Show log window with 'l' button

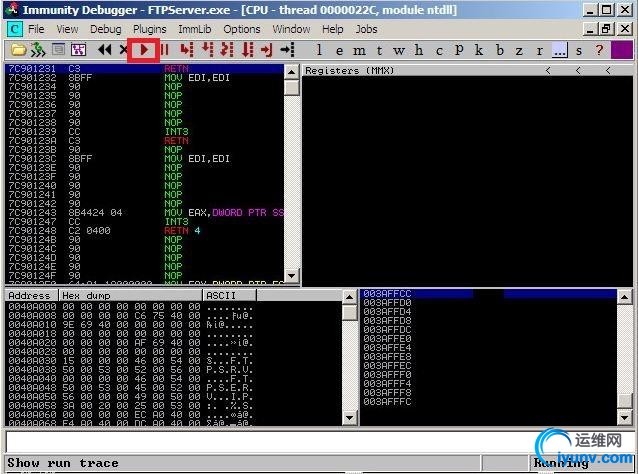point(319,50)
